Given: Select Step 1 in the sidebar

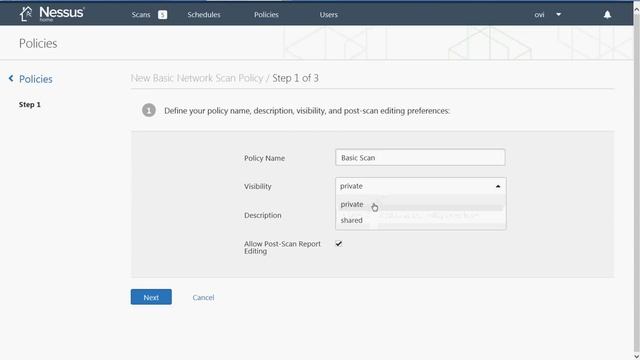Looking at the screenshot, I should pos(29,104).
